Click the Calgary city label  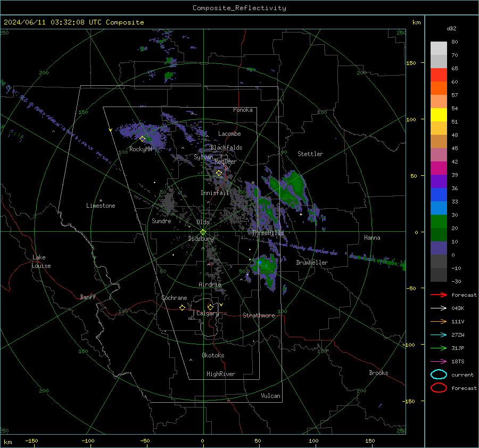(208, 313)
